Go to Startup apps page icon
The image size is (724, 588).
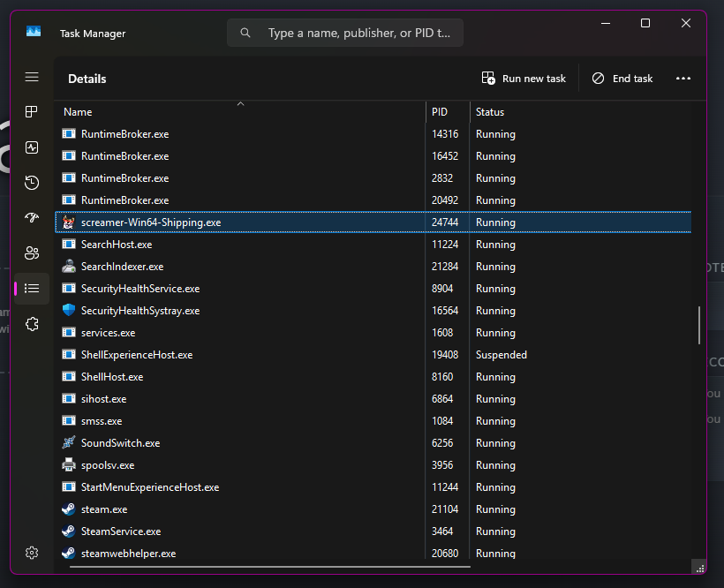32,218
